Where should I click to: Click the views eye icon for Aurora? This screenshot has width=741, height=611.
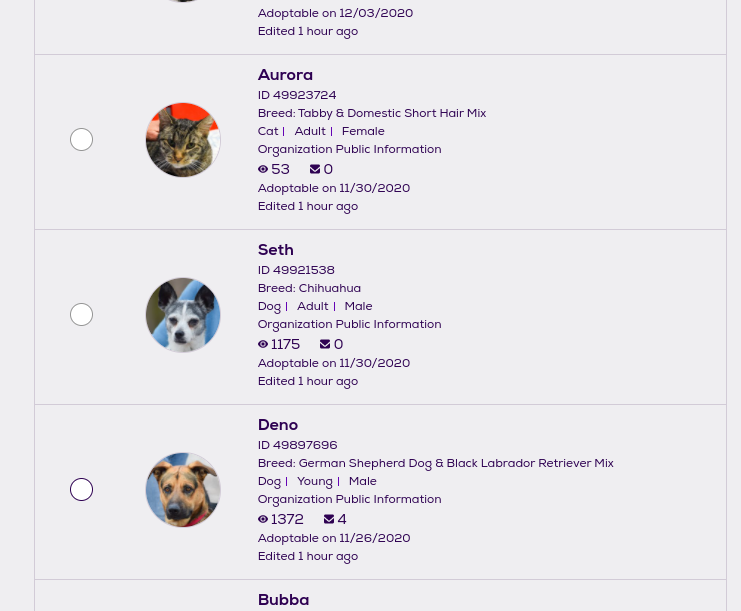tap(263, 170)
